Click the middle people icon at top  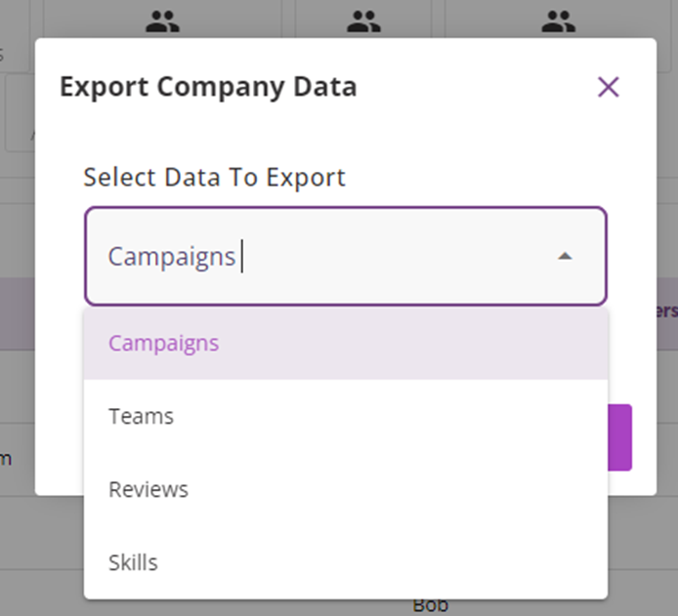click(x=362, y=21)
